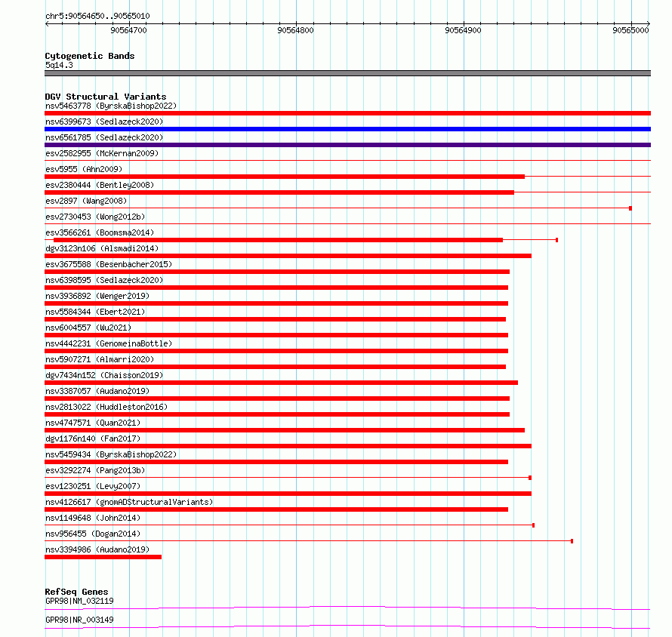
Task: Open variant nsv4442231 (GenomeinaBottle) label
Action: click(109, 343)
